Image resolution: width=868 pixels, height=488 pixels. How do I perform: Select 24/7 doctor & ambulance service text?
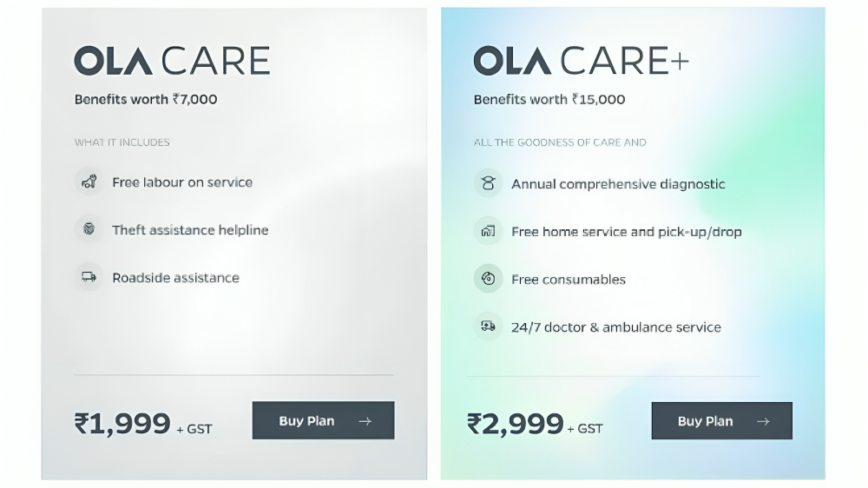(x=616, y=327)
